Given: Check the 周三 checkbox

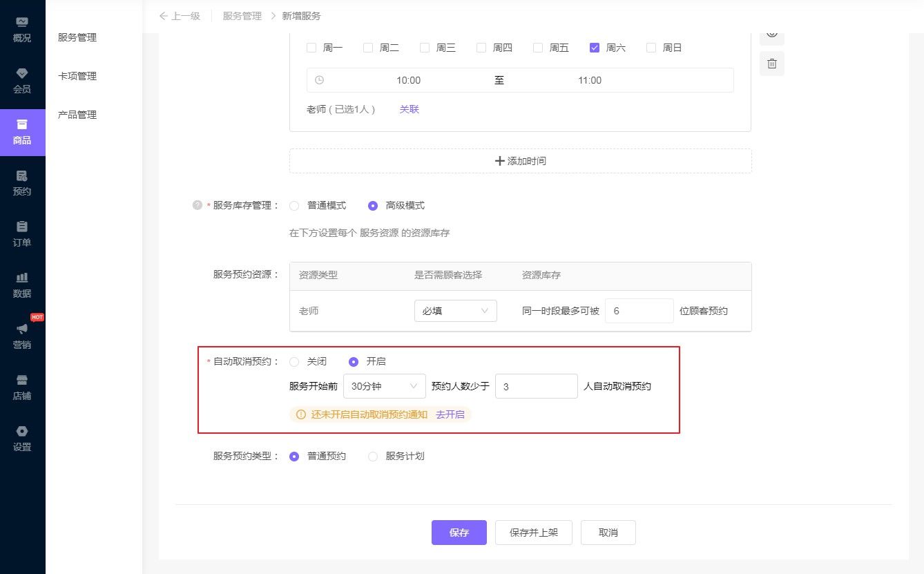Looking at the screenshot, I should pos(425,48).
